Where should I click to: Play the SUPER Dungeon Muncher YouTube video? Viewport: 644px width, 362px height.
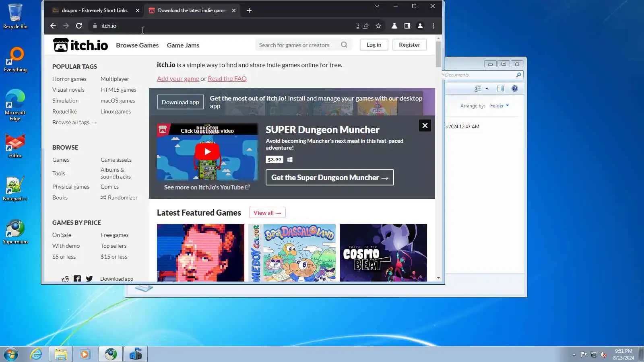(207, 152)
